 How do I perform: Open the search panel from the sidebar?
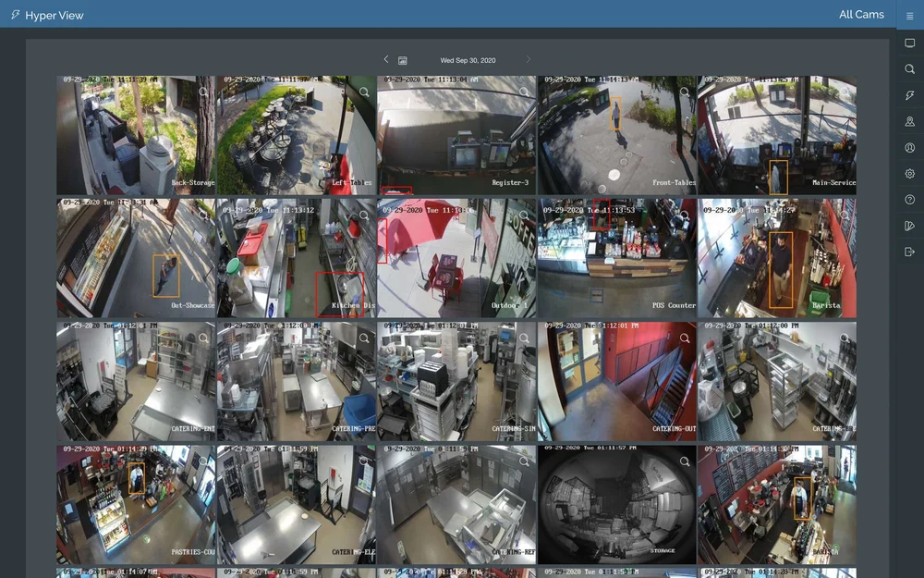tap(908, 68)
